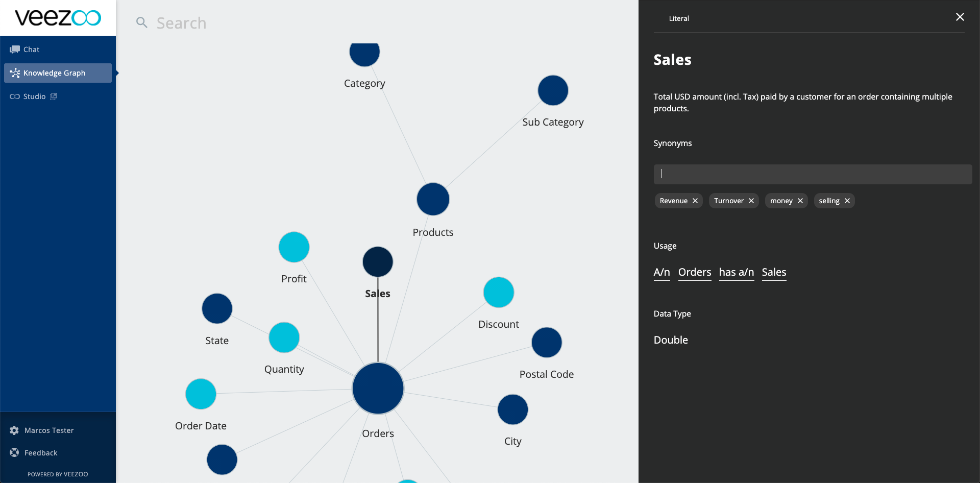Select Knowledge Graph in sidebar

click(x=54, y=73)
